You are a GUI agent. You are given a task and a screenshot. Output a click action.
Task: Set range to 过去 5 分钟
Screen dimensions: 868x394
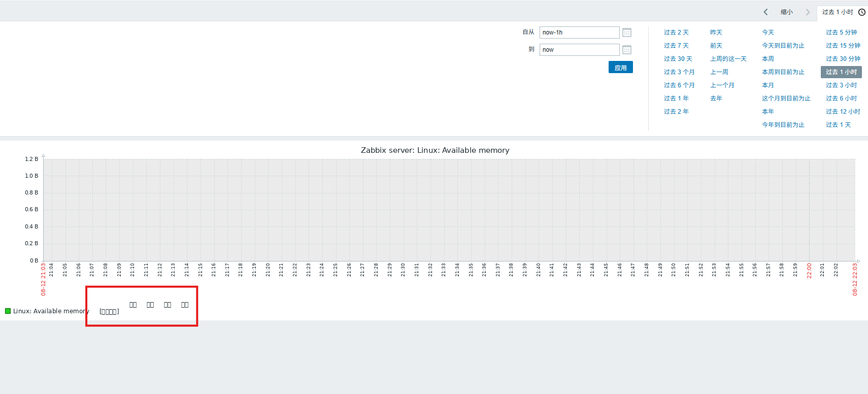(x=841, y=32)
